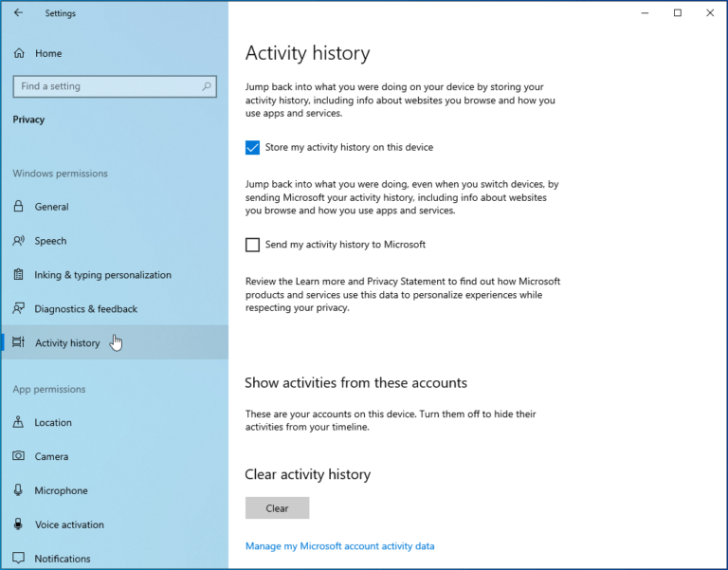Open General privacy settings
This screenshot has height=570, width=728.
coord(115,207)
